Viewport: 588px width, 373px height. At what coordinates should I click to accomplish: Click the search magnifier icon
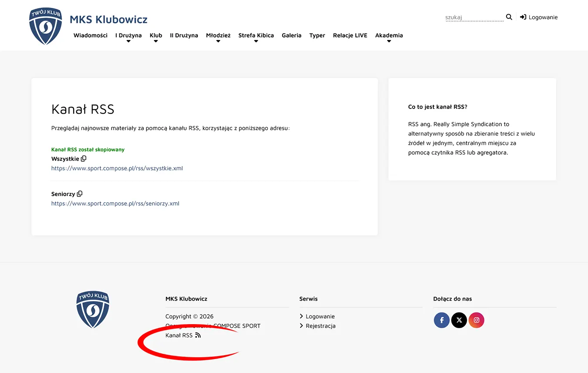coord(509,17)
